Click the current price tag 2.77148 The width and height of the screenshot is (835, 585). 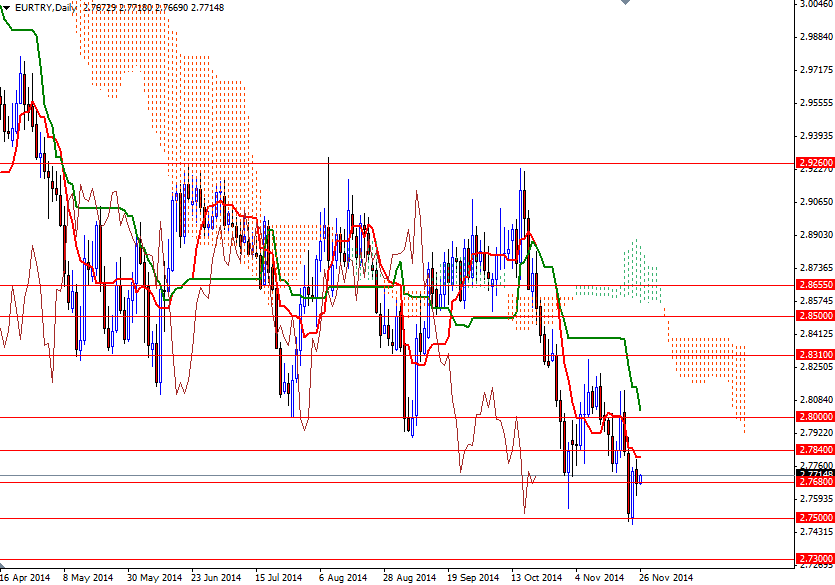click(x=815, y=471)
